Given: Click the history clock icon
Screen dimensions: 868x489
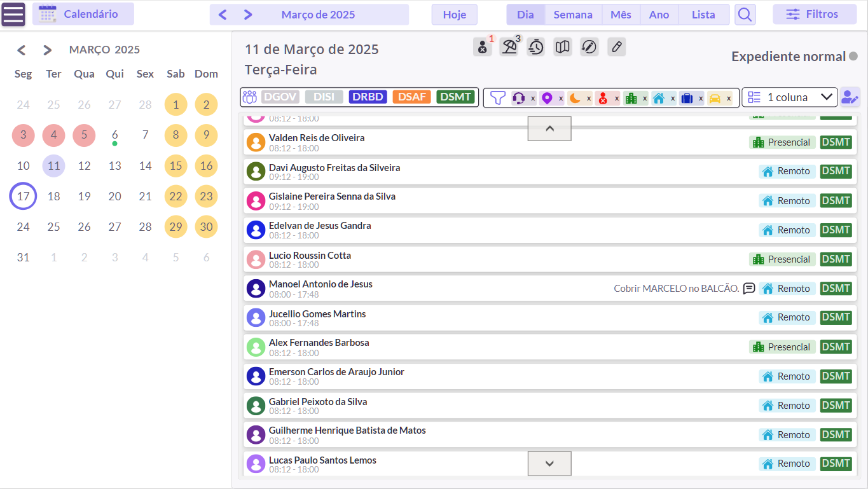Looking at the screenshot, I should (536, 46).
